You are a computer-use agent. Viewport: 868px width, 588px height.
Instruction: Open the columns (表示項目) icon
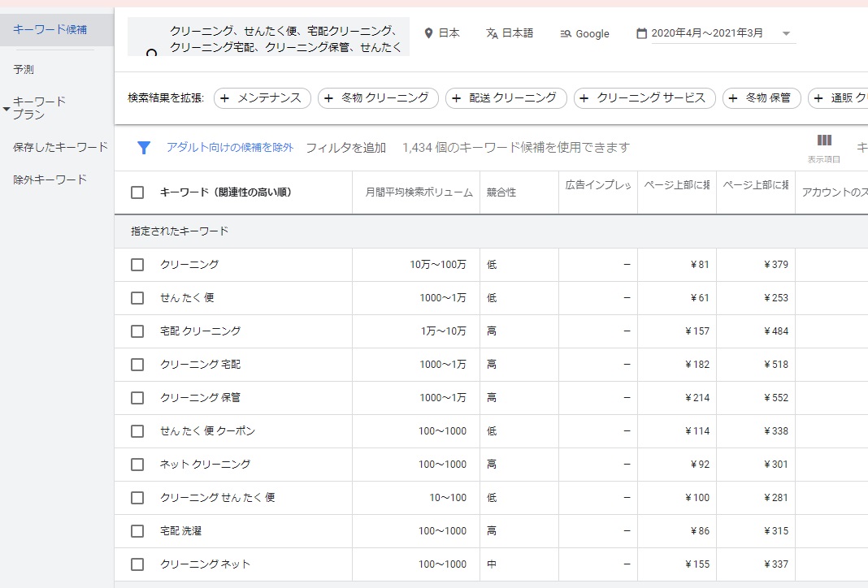[x=824, y=141]
